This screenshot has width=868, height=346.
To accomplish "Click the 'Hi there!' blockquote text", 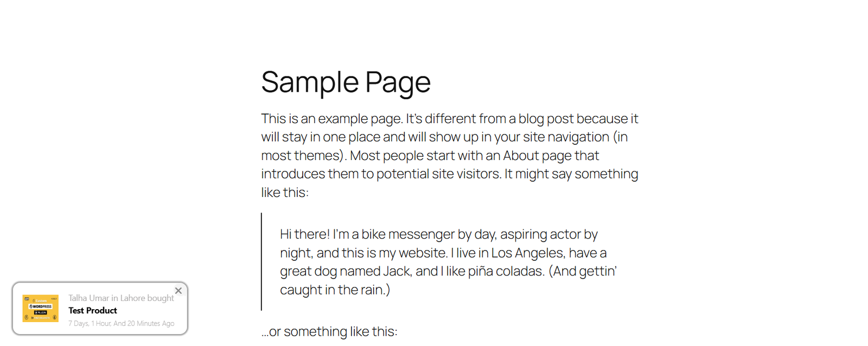I will pos(448,262).
